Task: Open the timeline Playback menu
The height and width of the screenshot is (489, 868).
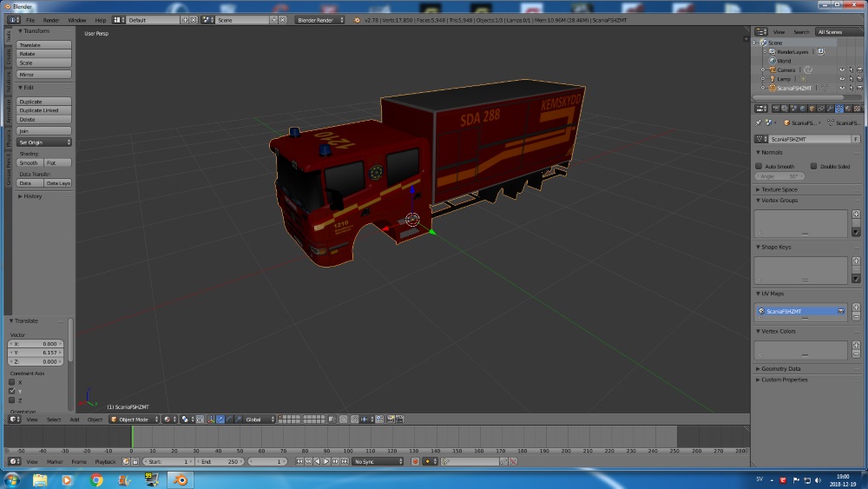Action: point(105,461)
